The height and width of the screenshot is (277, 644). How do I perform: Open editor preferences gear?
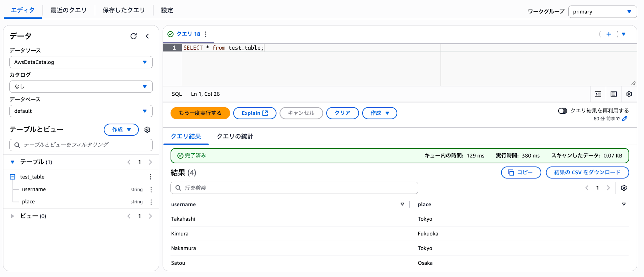tap(629, 94)
